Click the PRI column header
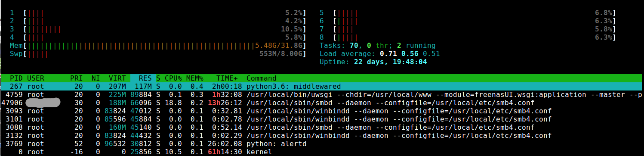The height and width of the screenshot is (156, 644). click(x=77, y=78)
